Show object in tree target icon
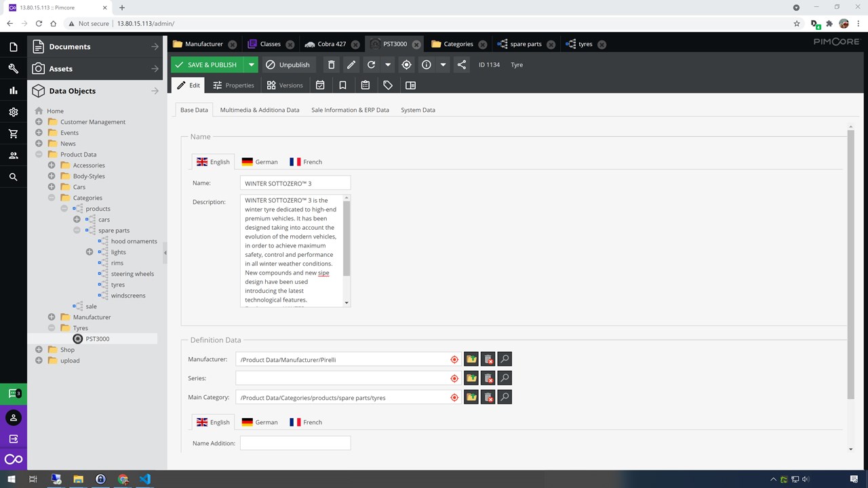 406,65
